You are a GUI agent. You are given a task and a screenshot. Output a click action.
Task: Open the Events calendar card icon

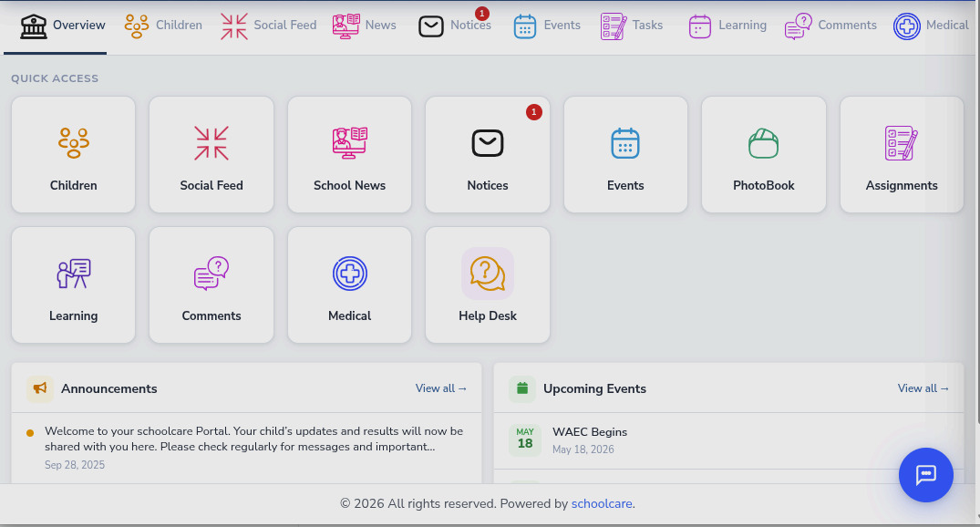click(625, 143)
